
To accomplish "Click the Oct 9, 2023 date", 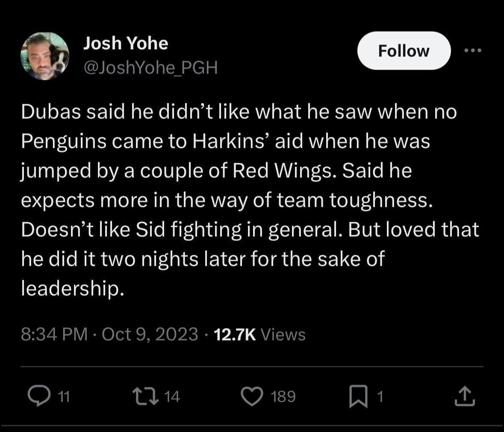I will [x=150, y=334].
